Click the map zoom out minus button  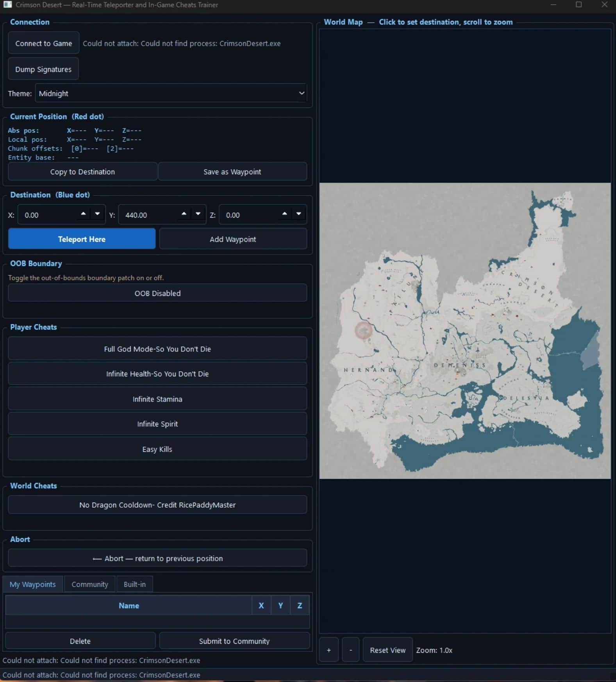coord(350,650)
